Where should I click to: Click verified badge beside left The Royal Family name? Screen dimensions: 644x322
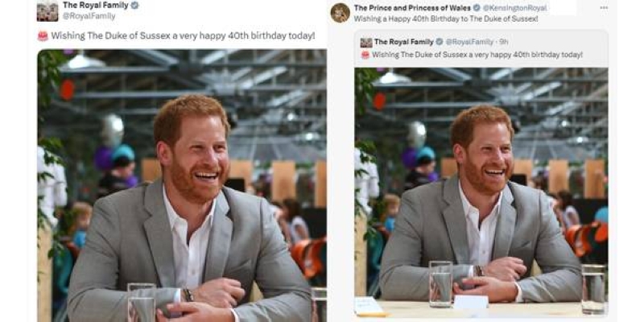click(x=135, y=5)
